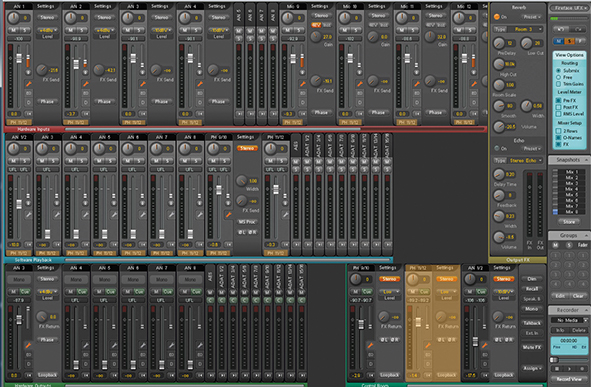Open Settings tab on AN 3 hardware output
591x387 pixels.
(x=46, y=268)
